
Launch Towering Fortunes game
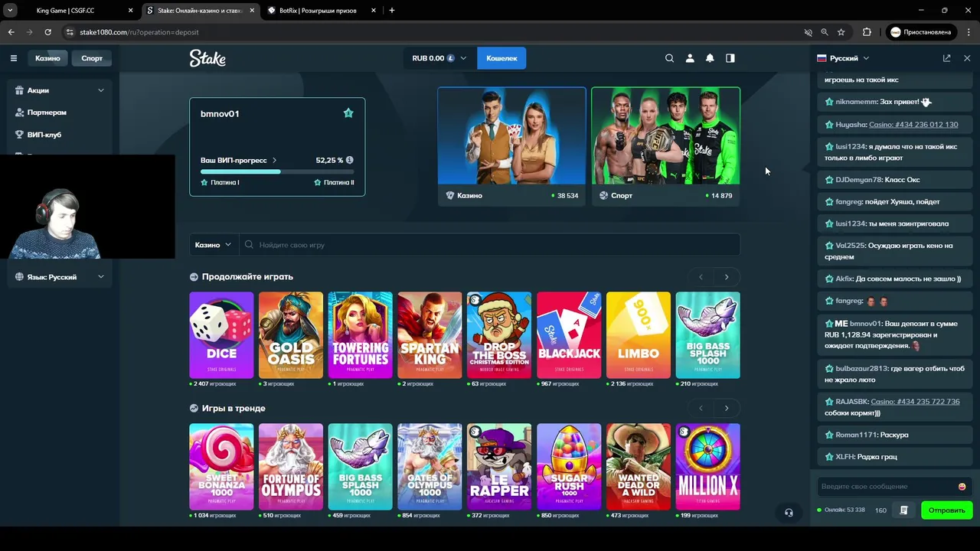click(360, 335)
